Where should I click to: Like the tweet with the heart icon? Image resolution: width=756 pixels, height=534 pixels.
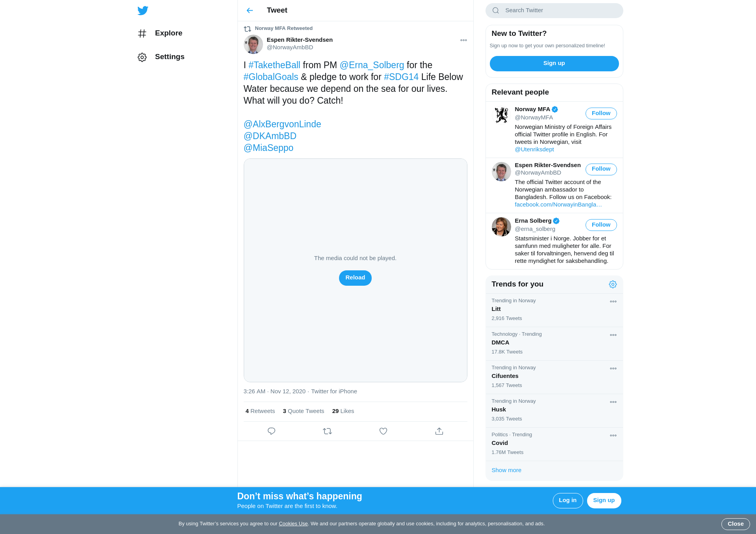pos(383,431)
